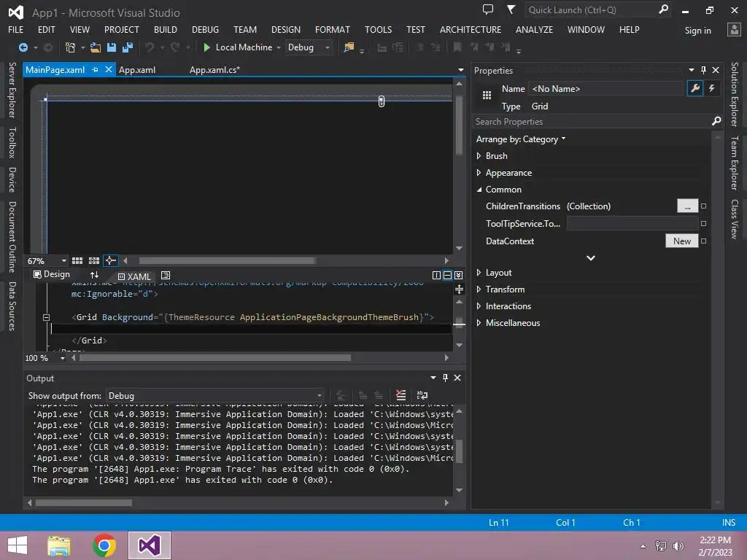Show element properties via wrench icon

pyautogui.click(x=695, y=88)
